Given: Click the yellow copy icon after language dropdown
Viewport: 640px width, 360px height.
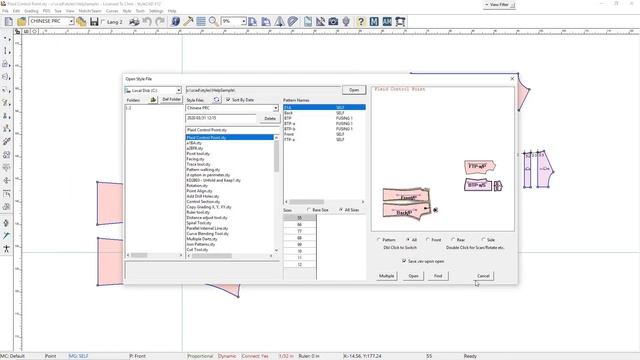Looking at the screenshot, I should point(81,22).
